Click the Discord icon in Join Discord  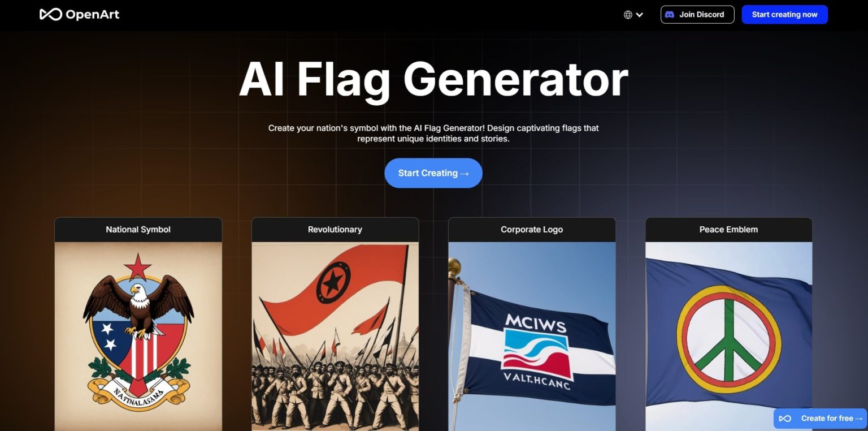tap(670, 15)
